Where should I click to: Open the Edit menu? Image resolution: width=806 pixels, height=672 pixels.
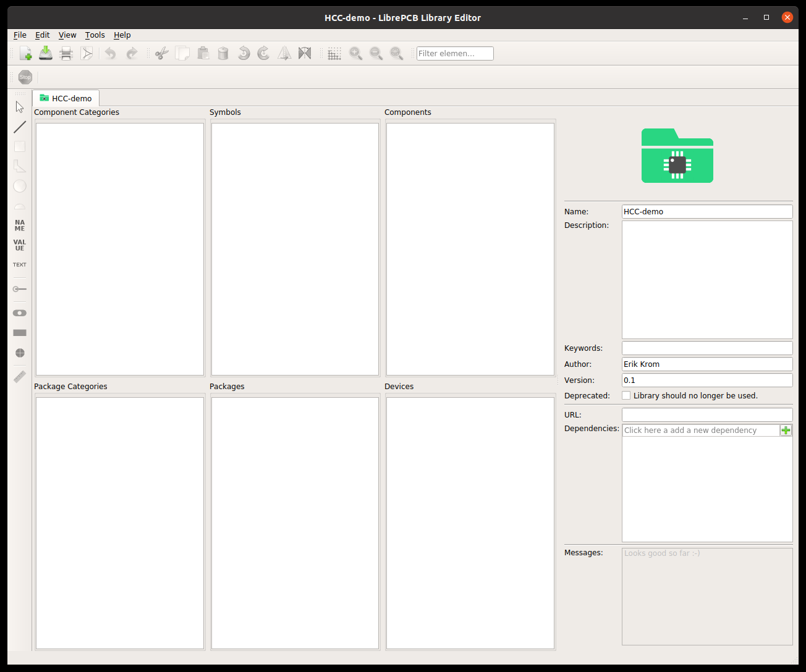(43, 35)
